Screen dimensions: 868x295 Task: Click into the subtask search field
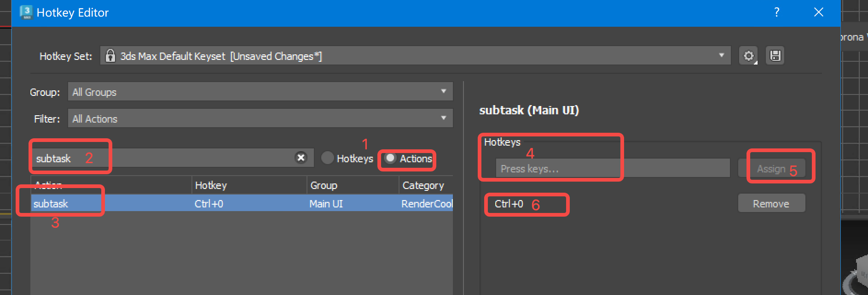[184, 158]
